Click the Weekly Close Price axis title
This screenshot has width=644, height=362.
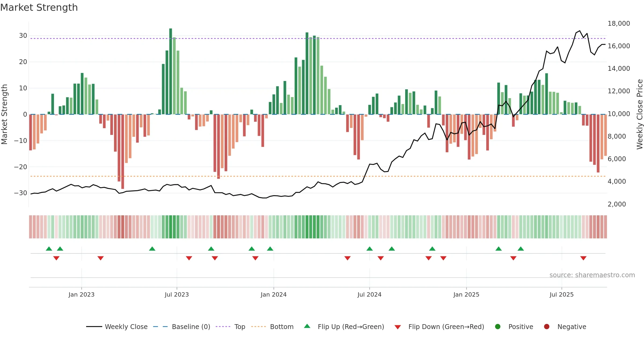[x=640, y=114]
